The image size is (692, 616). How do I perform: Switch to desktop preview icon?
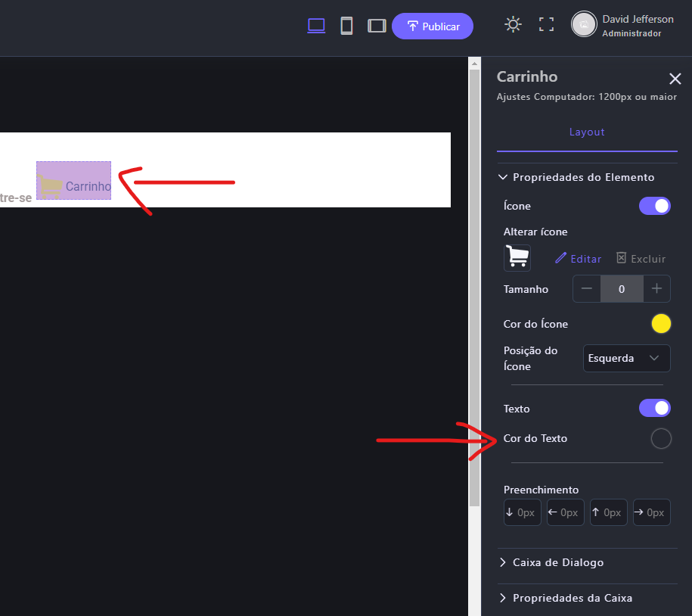point(316,26)
